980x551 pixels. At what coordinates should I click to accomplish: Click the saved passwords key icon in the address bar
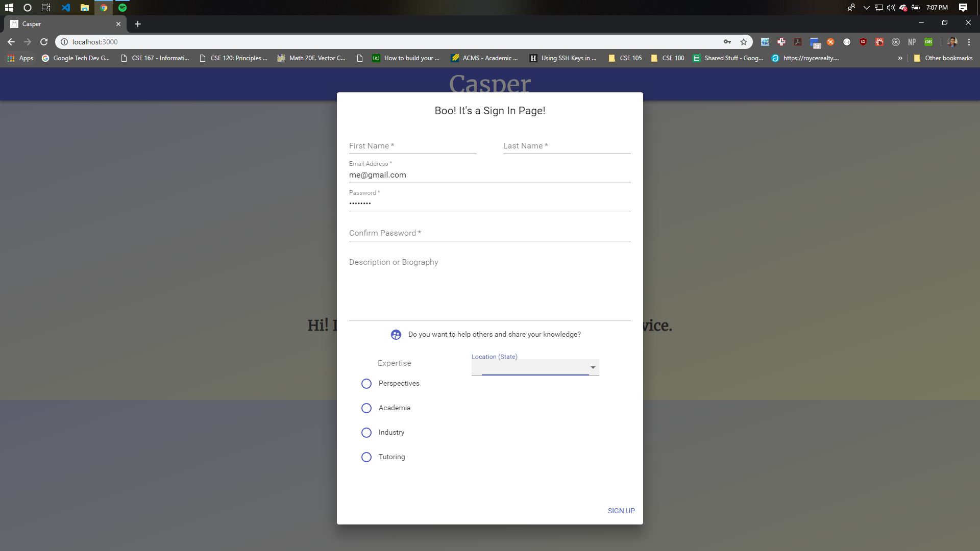[x=727, y=42]
